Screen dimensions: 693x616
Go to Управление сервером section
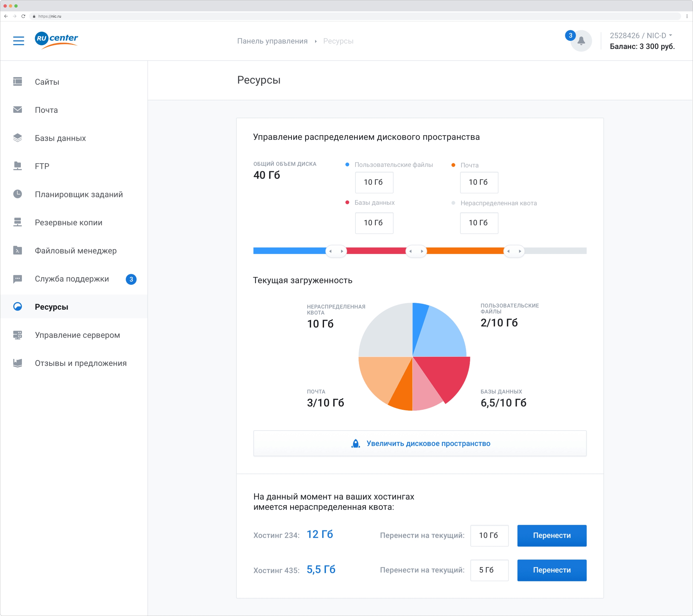click(x=77, y=335)
